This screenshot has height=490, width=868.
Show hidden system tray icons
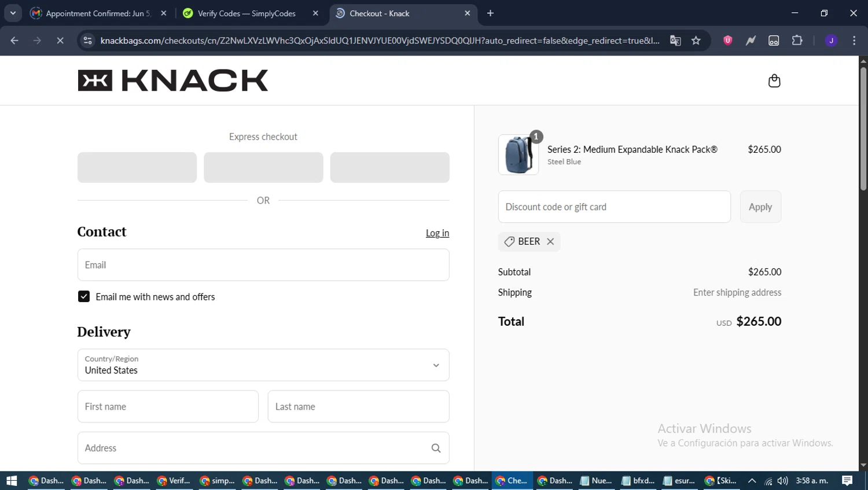[752, 481]
